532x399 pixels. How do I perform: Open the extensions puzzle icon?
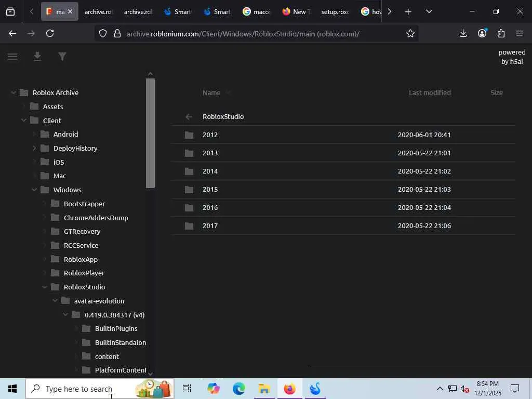click(x=501, y=33)
